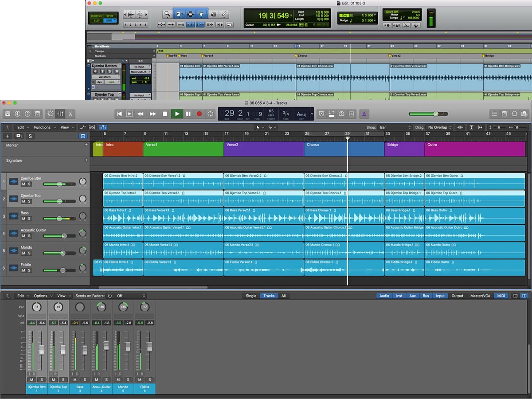Toggle Cycle mode in the transport bar
Screen dimensions: 532x399
[211, 114]
